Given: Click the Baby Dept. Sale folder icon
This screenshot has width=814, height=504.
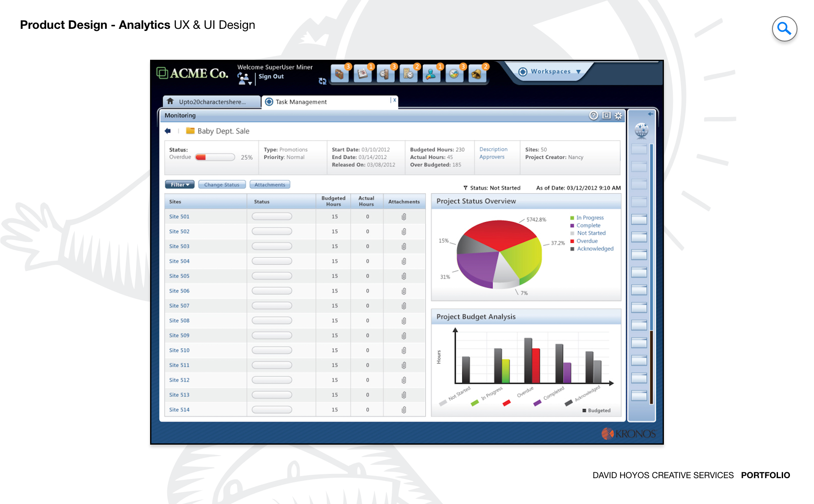Looking at the screenshot, I should pyautogui.click(x=190, y=131).
